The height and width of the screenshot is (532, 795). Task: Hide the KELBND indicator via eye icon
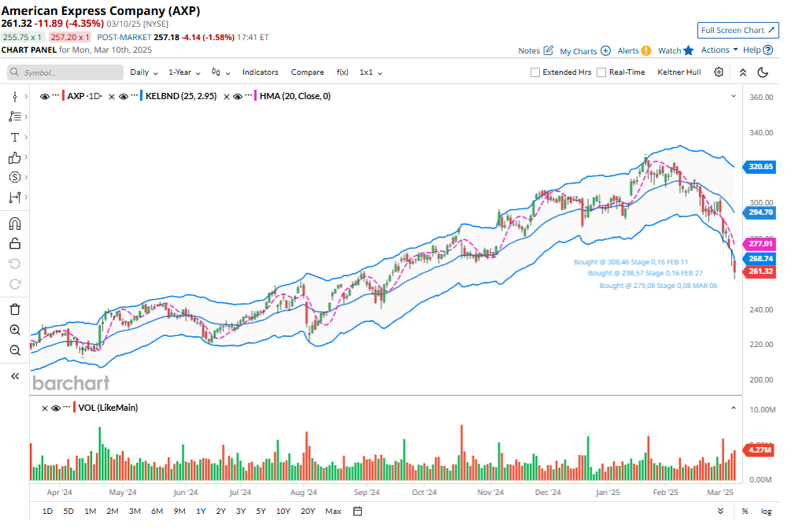(123, 96)
